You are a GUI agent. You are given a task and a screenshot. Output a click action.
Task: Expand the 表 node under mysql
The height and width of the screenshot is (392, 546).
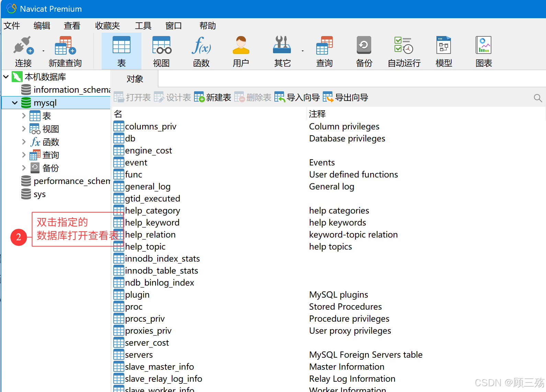click(x=24, y=116)
